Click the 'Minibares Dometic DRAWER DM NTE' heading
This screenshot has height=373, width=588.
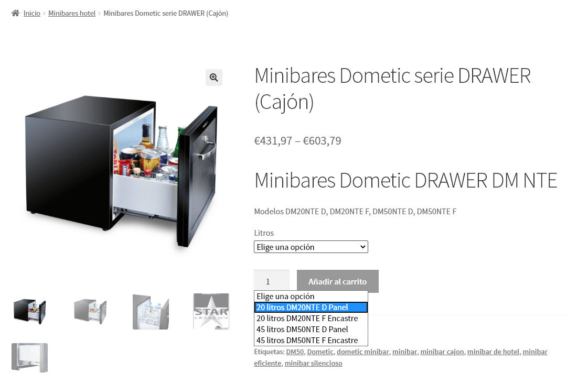pos(406,181)
